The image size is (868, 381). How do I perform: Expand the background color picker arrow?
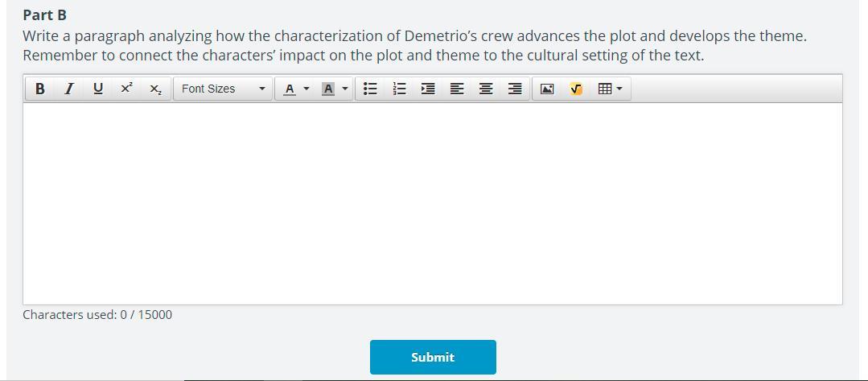345,89
